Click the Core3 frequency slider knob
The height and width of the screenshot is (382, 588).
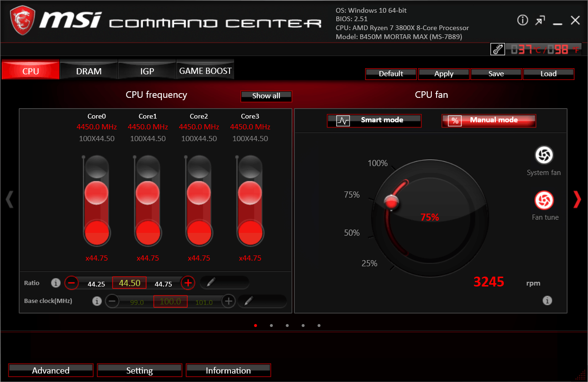pos(250,193)
